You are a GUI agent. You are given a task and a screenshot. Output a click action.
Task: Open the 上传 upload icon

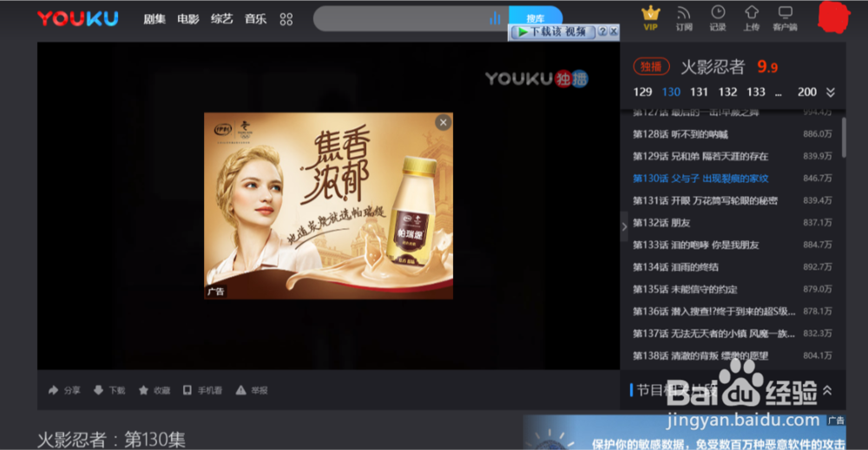coord(752,18)
